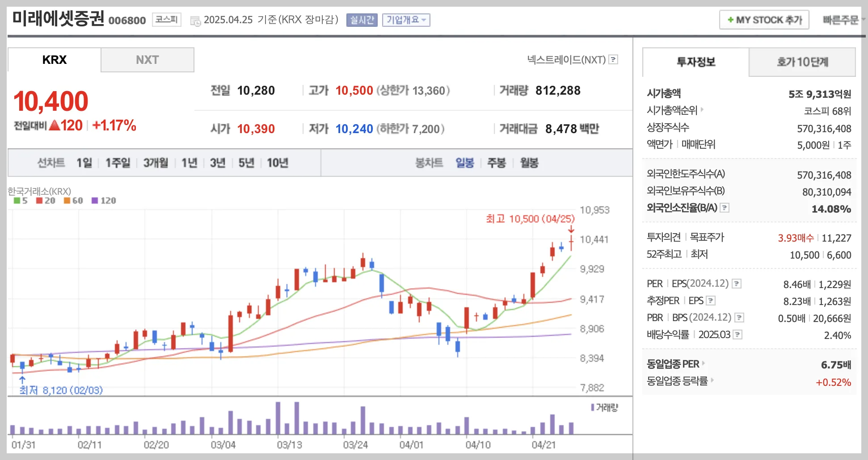Viewport: 868px width, 460px height.
Task: Click the 120-day moving average legend
Action: click(104, 201)
